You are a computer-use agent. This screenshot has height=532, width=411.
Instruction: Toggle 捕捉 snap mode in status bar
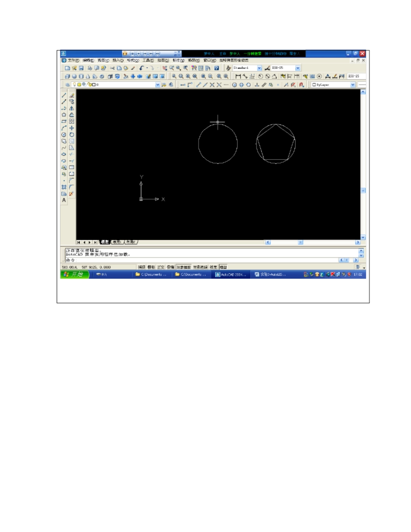[x=141, y=267]
